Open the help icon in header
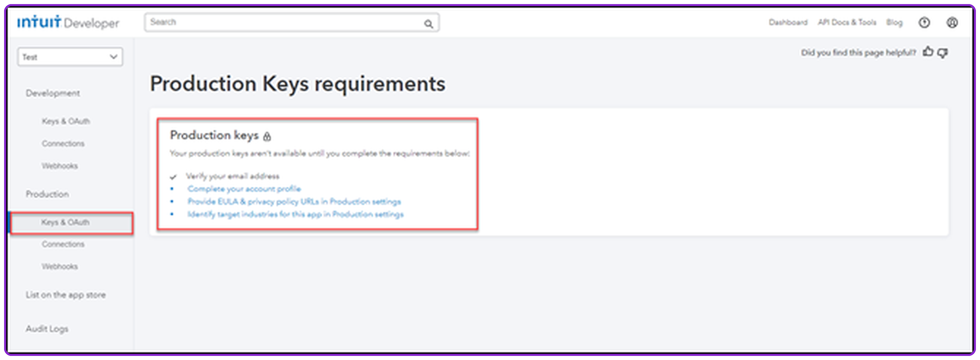This screenshot has width=980, height=360. click(x=924, y=23)
